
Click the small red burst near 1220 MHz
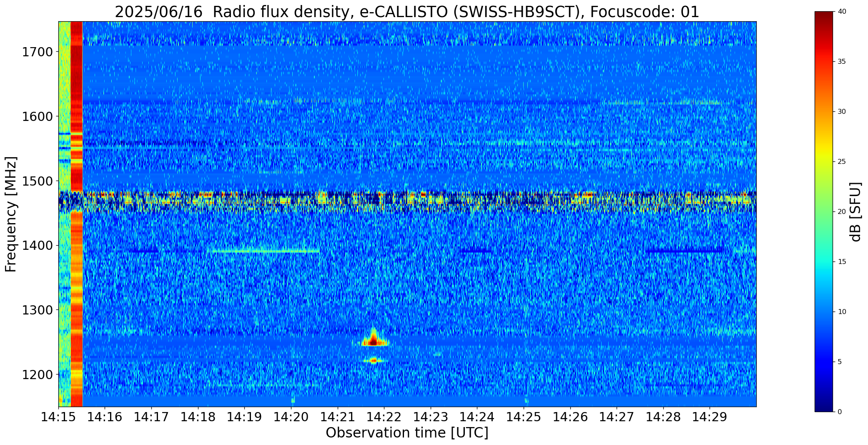pos(374,360)
